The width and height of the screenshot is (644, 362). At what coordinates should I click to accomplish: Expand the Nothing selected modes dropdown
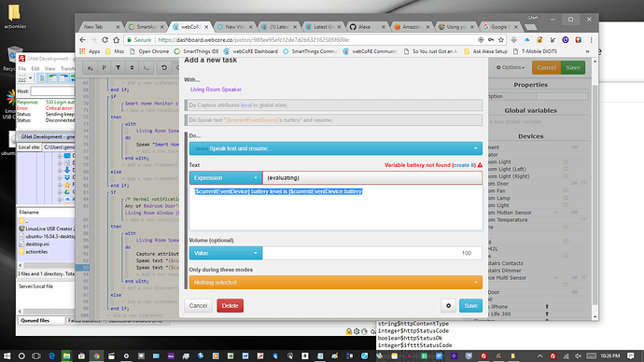coord(336,283)
